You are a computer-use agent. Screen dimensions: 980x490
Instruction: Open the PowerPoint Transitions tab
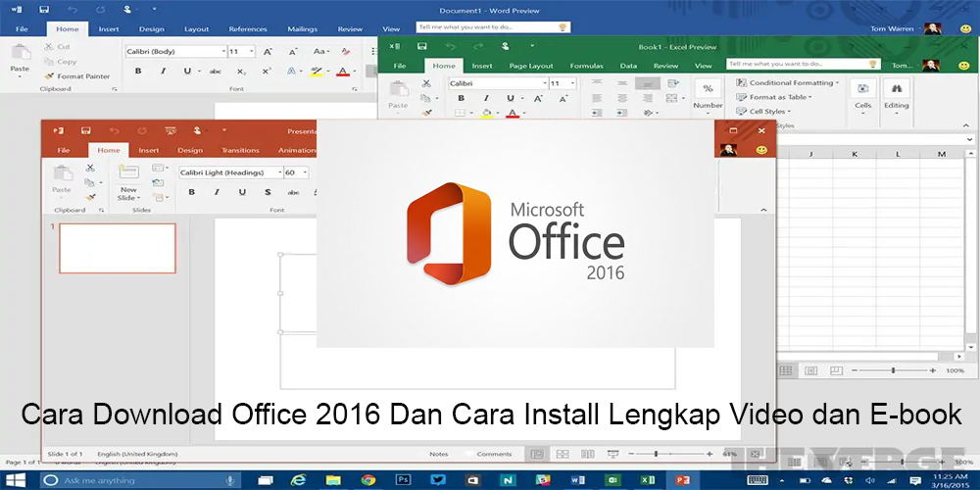point(240,150)
